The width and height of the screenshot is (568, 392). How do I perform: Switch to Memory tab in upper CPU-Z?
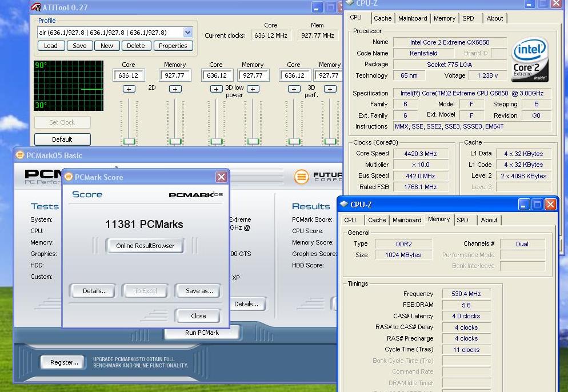click(x=445, y=18)
